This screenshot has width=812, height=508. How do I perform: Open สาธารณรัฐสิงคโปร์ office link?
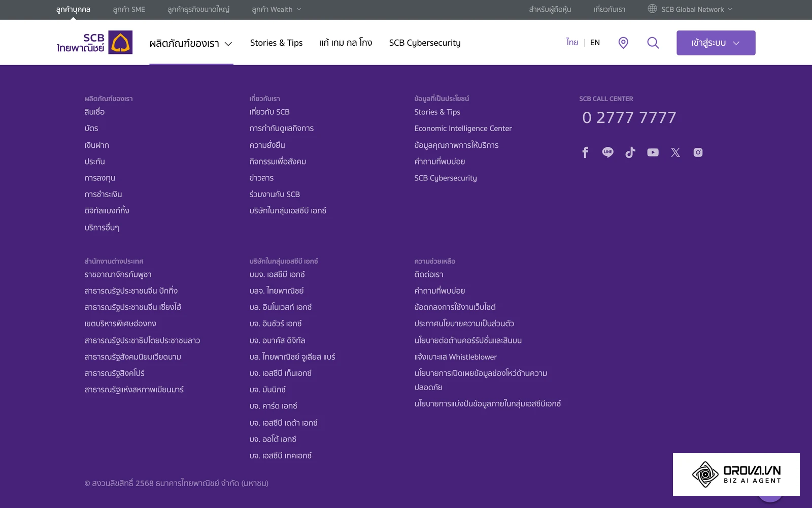114,373
